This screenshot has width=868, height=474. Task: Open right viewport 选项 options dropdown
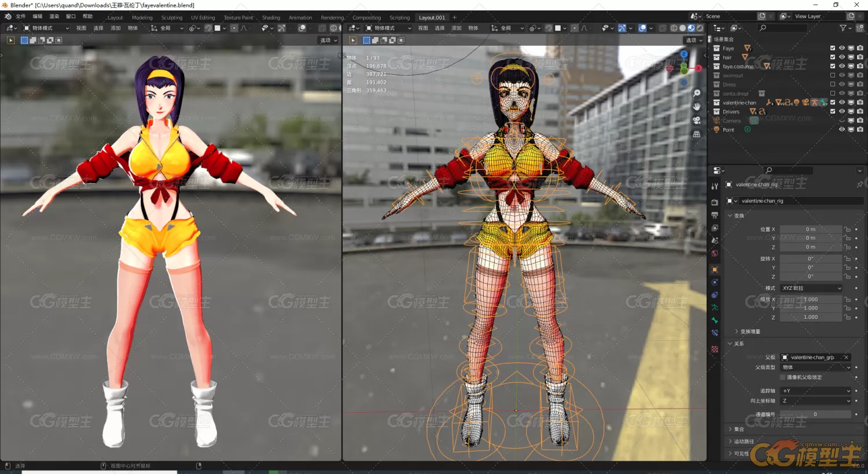click(694, 41)
